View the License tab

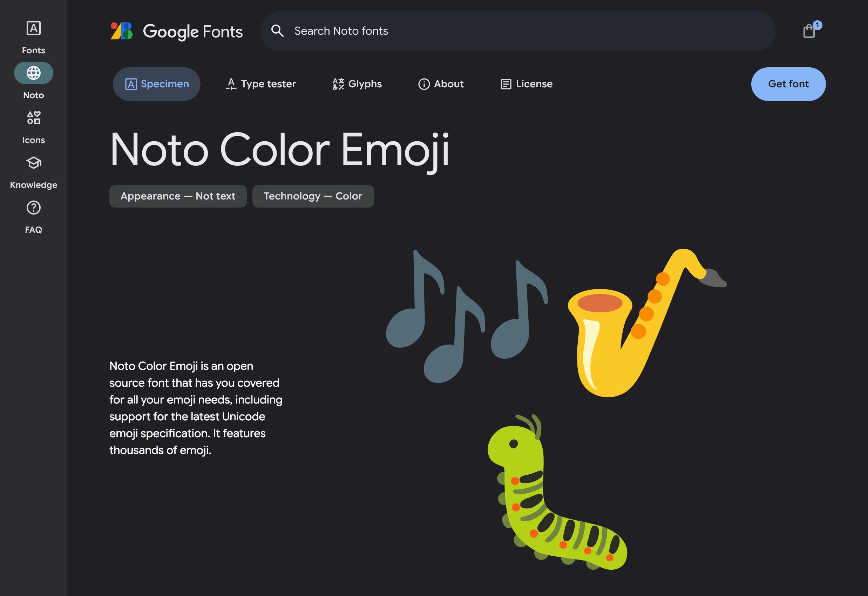coord(526,84)
